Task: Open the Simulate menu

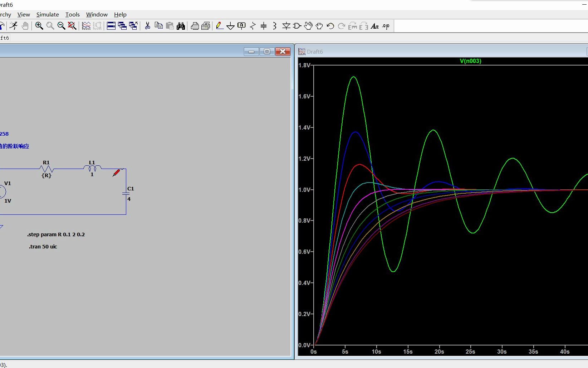Action: coord(48,14)
